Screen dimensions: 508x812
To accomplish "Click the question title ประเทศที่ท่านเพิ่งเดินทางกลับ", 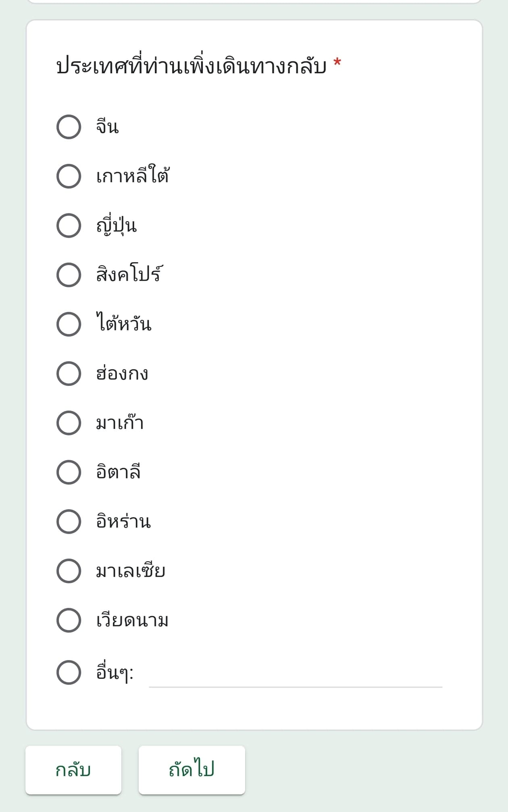I will click(191, 66).
